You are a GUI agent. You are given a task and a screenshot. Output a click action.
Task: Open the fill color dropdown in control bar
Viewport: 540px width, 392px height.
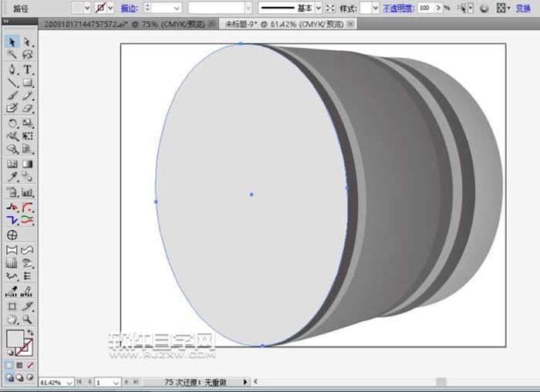87,8
